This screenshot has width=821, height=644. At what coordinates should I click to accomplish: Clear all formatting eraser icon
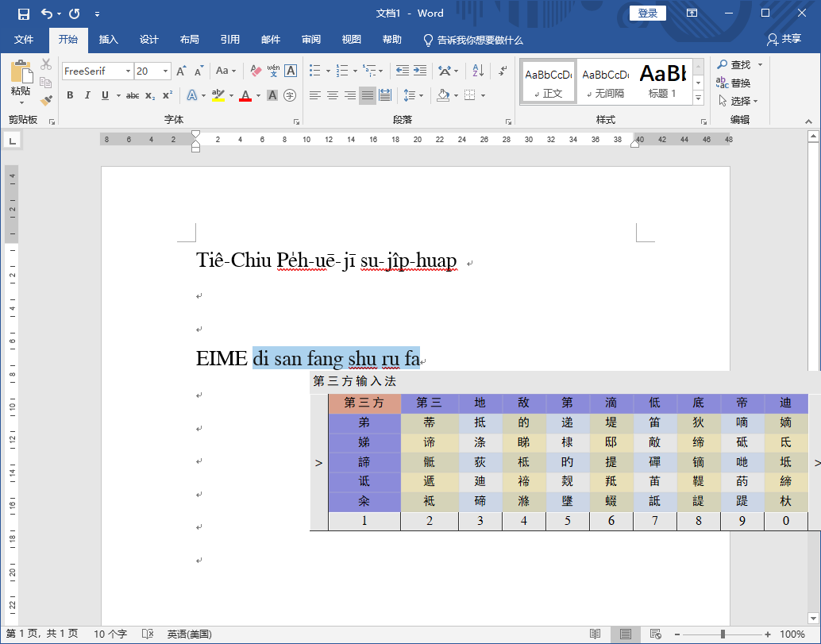[256, 71]
